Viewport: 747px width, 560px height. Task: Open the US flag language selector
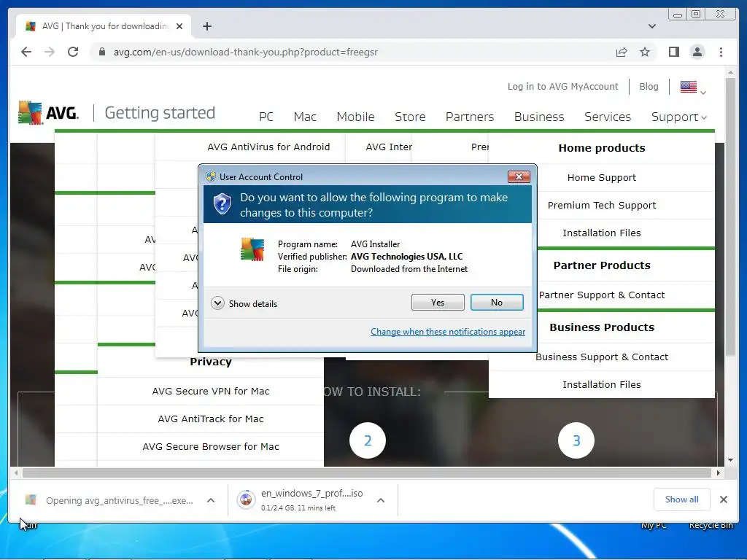693,87
